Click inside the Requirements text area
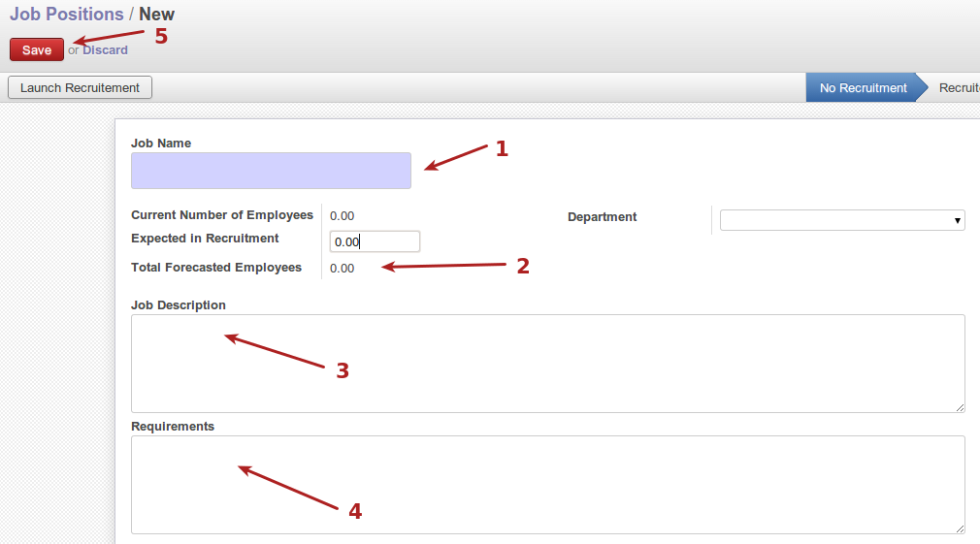 coord(547,484)
